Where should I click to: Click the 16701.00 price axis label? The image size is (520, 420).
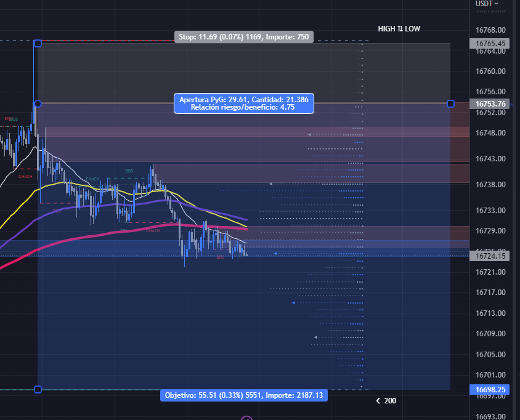click(490, 375)
